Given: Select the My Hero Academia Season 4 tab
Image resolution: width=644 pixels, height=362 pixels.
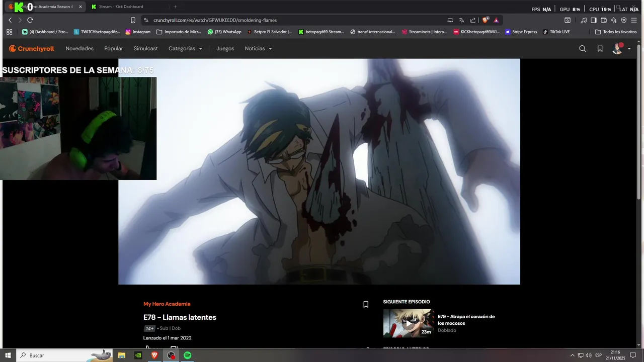Looking at the screenshot, I should pyautogui.click(x=44, y=7).
